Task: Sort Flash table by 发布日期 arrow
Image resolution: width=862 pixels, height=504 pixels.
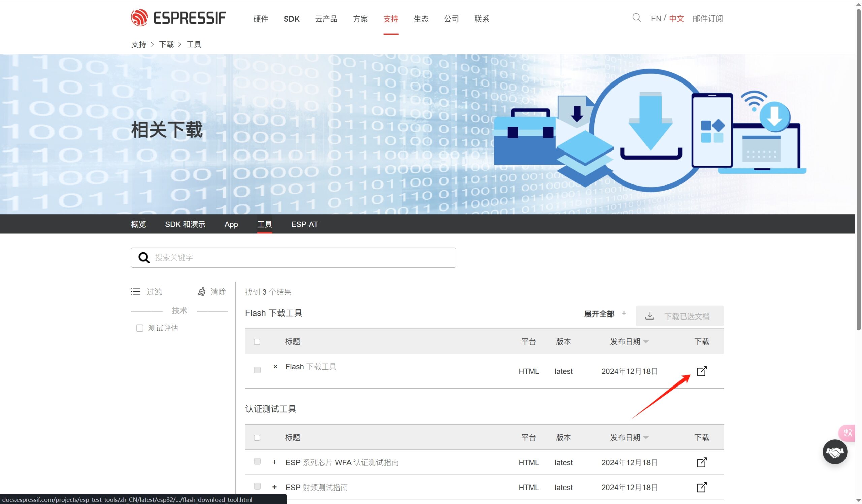Action: (x=646, y=342)
